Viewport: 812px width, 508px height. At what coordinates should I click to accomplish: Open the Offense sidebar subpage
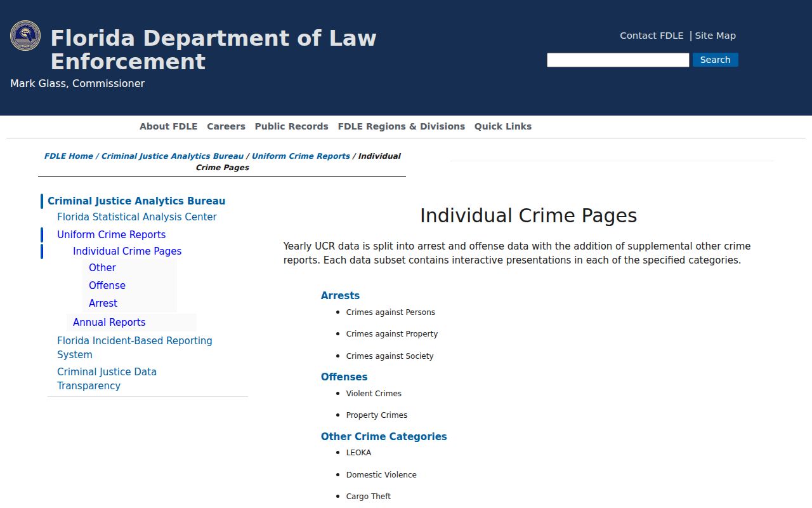[x=107, y=286]
